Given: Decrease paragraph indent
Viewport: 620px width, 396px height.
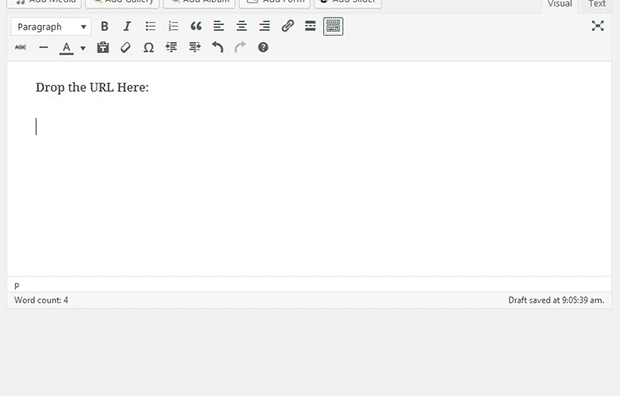Looking at the screenshot, I should click(171, 47).
